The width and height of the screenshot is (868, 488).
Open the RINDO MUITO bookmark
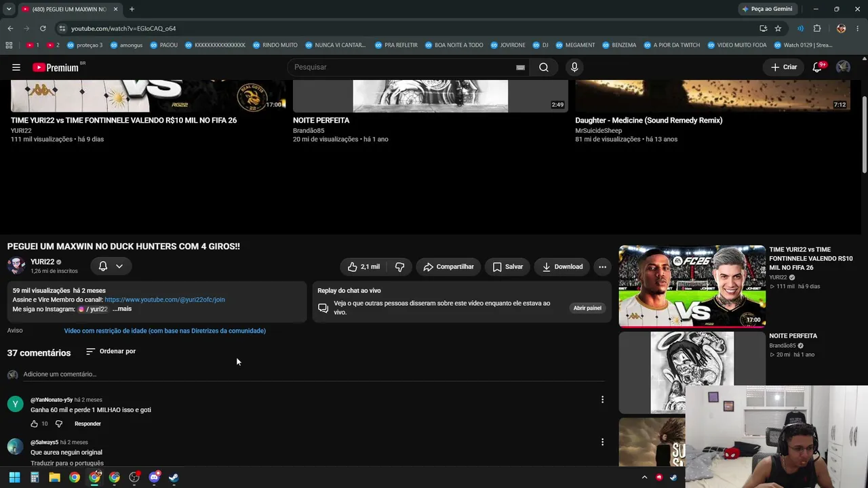275,45
